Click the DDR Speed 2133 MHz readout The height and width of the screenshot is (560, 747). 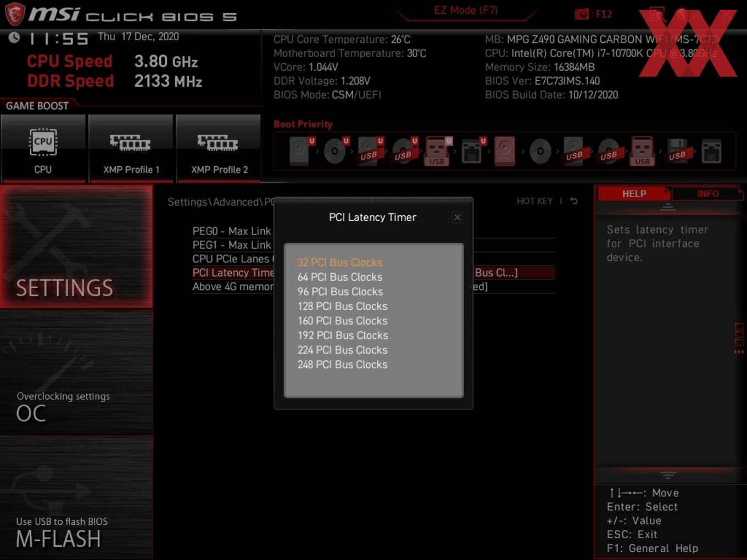coord(115,81)
